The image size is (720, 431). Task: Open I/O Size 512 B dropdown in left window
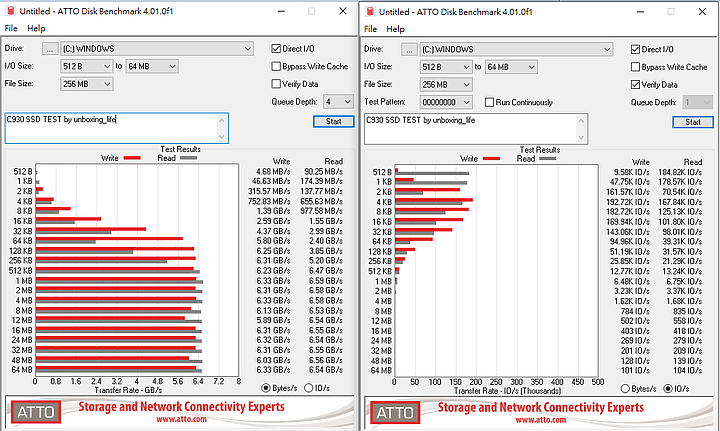click(x=86, y=67)
